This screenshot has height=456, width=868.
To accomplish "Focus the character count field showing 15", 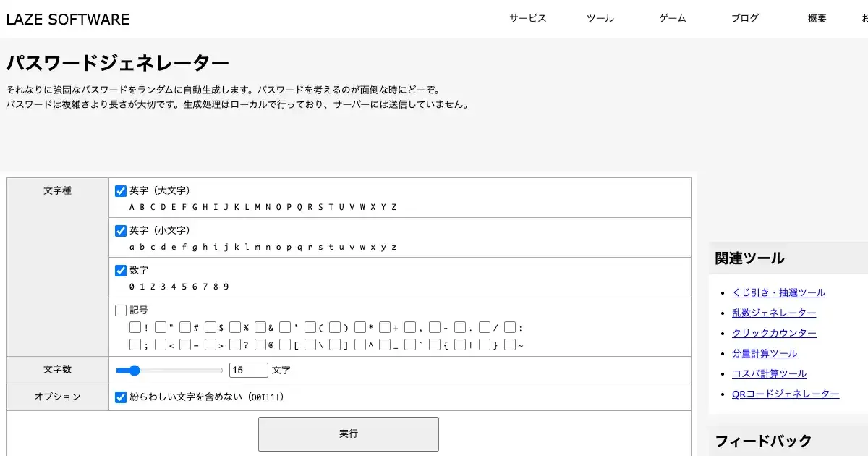I will [x=248, y=371].
